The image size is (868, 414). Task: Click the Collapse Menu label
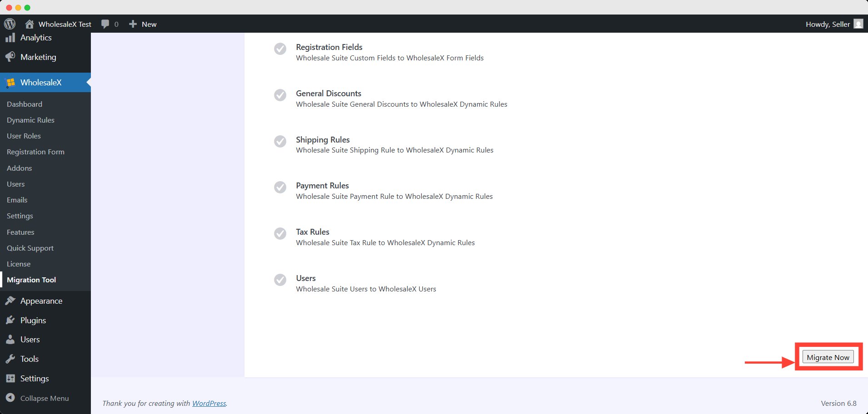[x=45, y=398]
